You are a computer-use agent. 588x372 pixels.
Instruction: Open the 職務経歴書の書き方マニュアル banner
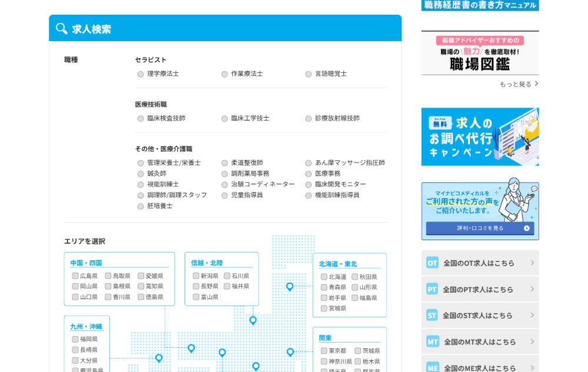pyautogui.click(x=480, y=5)
